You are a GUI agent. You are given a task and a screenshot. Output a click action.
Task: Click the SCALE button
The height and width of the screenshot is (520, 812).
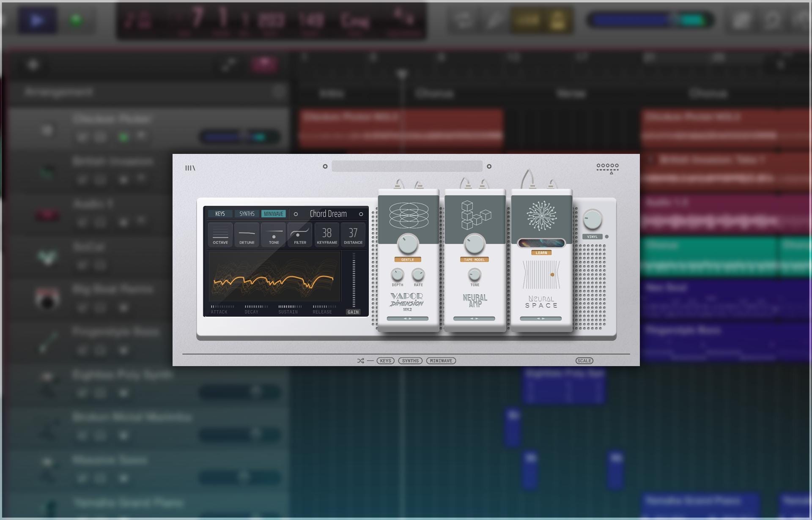tap(584, 361)
